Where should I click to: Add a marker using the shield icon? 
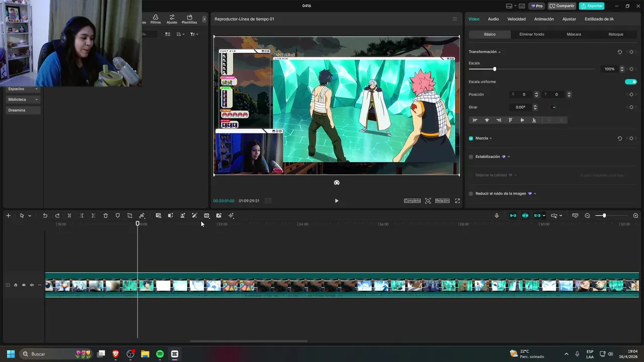tap(118, 216)
